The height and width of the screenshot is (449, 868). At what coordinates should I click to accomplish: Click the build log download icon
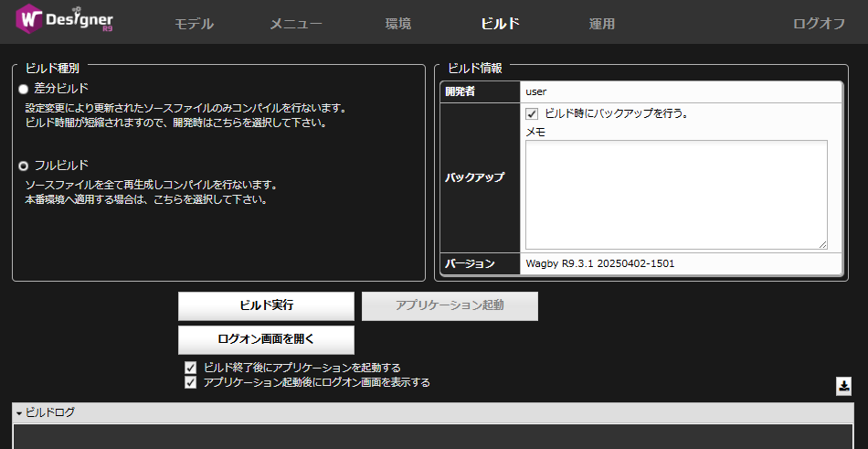[x=843, y=386]
